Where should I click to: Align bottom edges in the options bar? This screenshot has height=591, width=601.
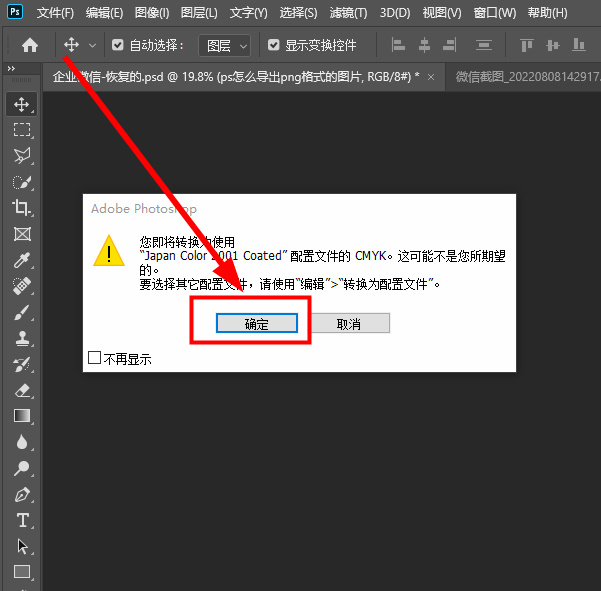pyautogui.click(x=578, y=45)
